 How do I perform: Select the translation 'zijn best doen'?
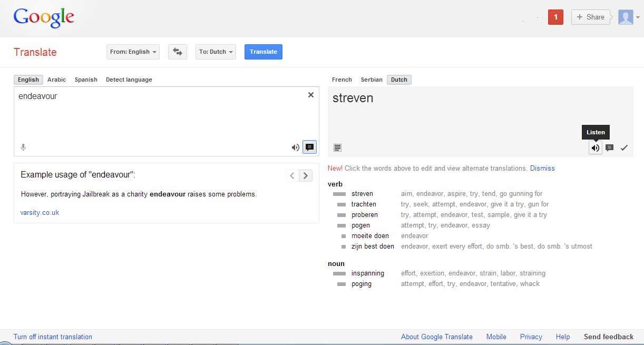click(x=373, y=247)
